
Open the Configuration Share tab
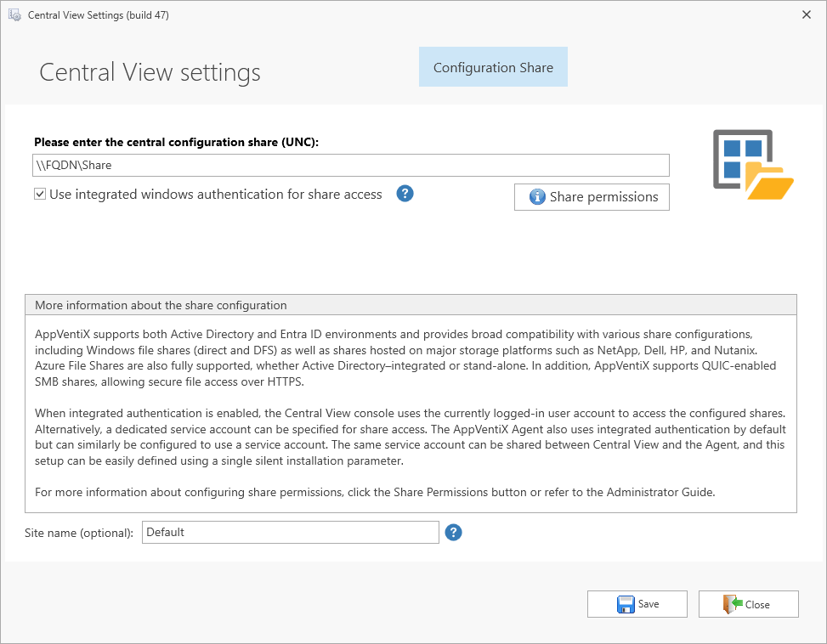[x=493, y=67]
